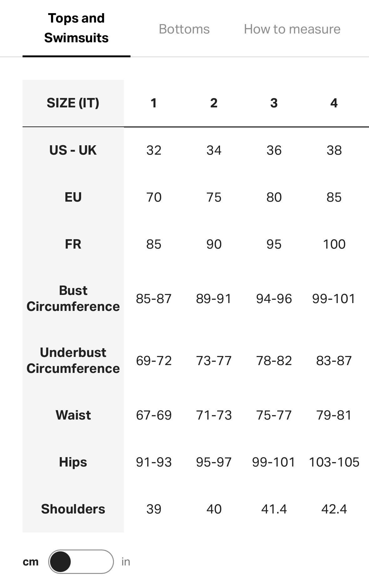Select size 2 column header
This screenshot has width=369, height=588.
click(x=214, y=103)
